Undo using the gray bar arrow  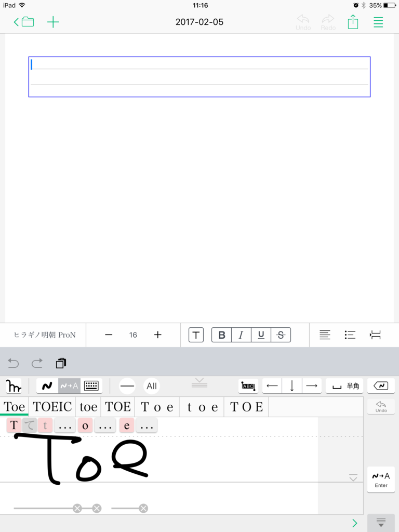tap(13, 363)
